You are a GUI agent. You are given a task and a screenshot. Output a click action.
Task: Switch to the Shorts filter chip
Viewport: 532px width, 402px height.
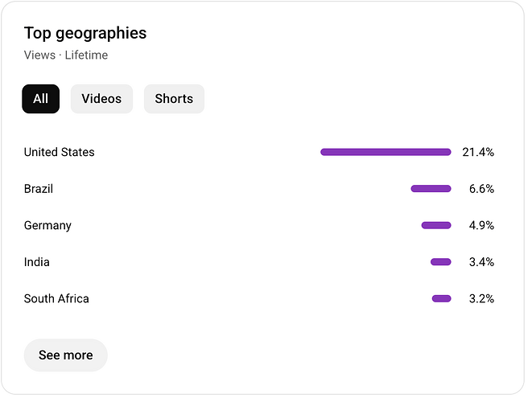point(174,99)
